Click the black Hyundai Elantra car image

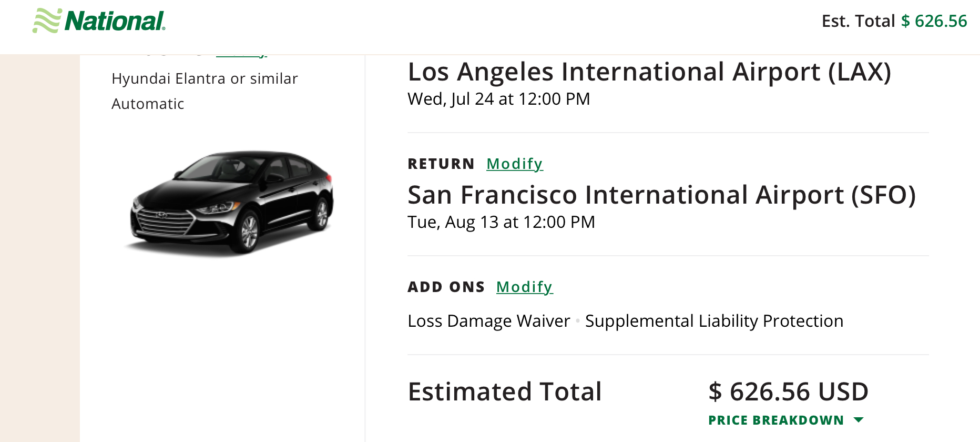pyautogui.click(x=232, y=202)
